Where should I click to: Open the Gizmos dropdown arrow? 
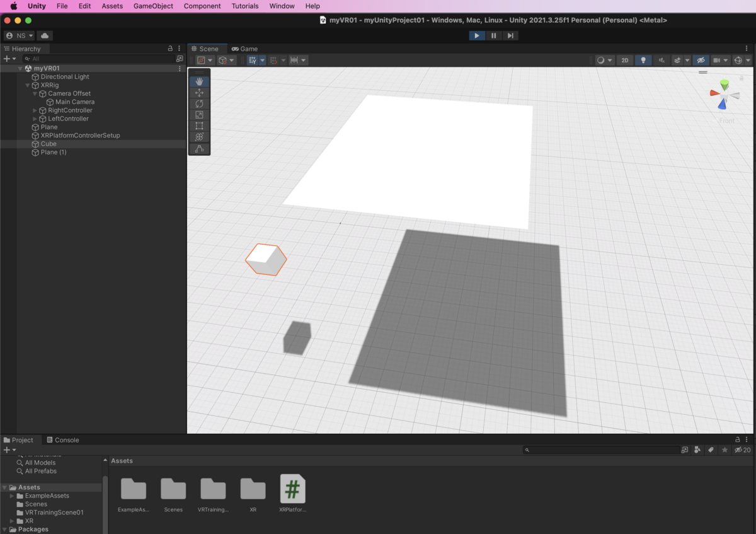point(748,61)
